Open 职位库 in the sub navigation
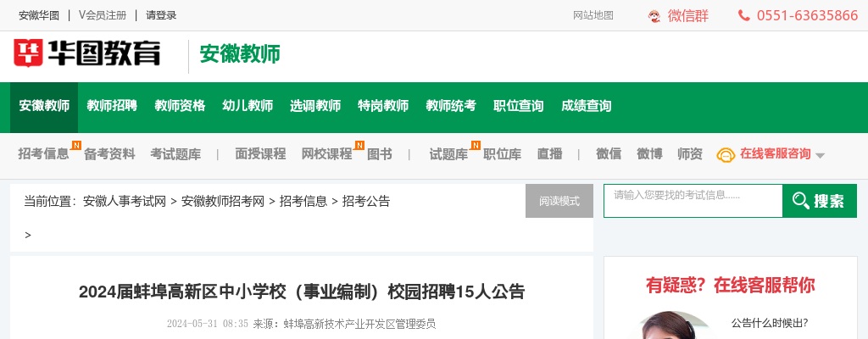 (x=502, y=154)
